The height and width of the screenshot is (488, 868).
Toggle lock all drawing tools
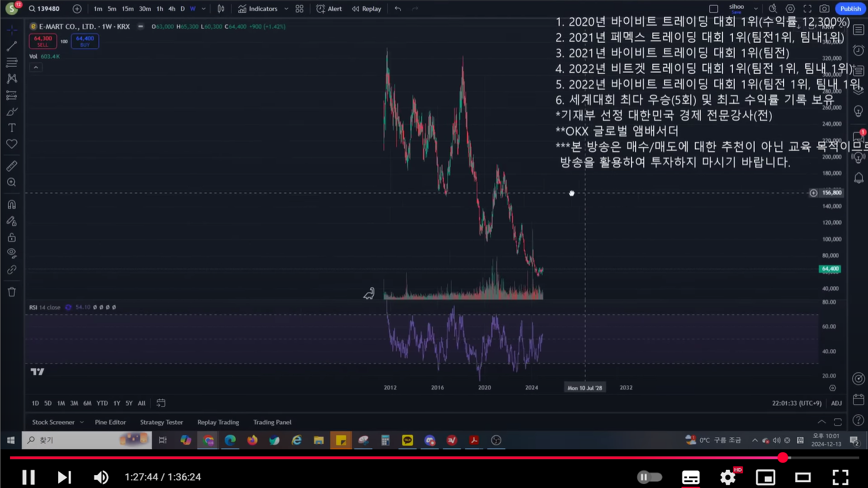pyautogui.click(x=12, y=238)
